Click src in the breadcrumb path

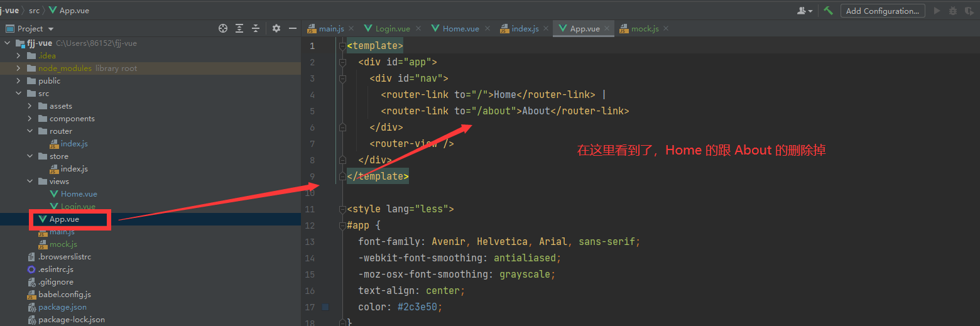click(34, 11)
